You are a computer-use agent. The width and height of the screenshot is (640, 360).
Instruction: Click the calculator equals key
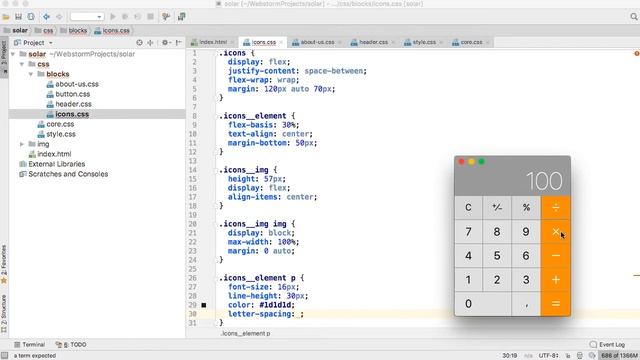tap(556, 304)
